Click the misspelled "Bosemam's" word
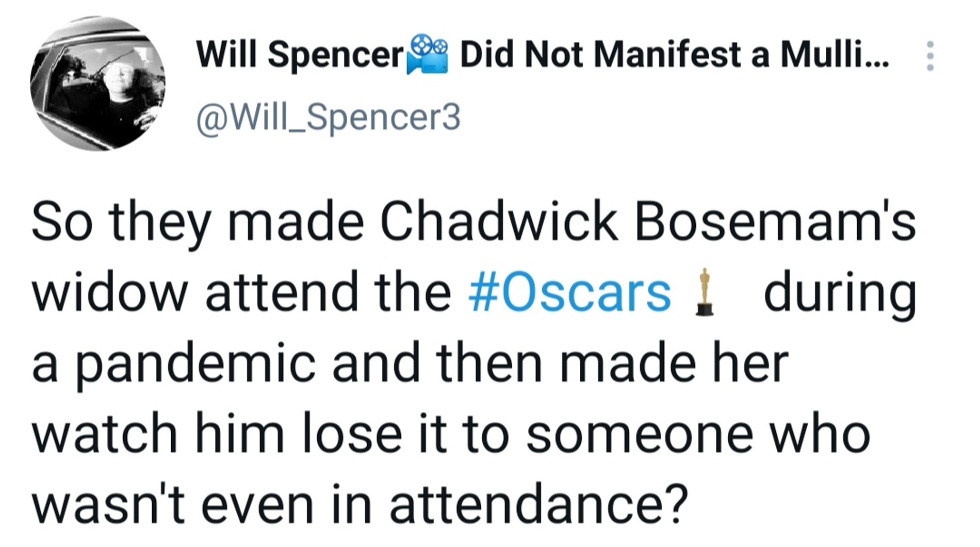 click(775, 223)
